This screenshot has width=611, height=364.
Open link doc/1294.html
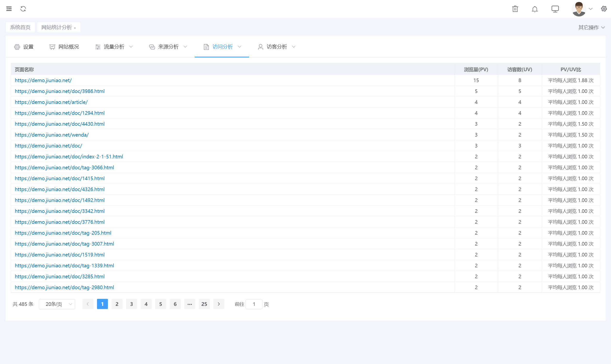click(x=60, y=113)
